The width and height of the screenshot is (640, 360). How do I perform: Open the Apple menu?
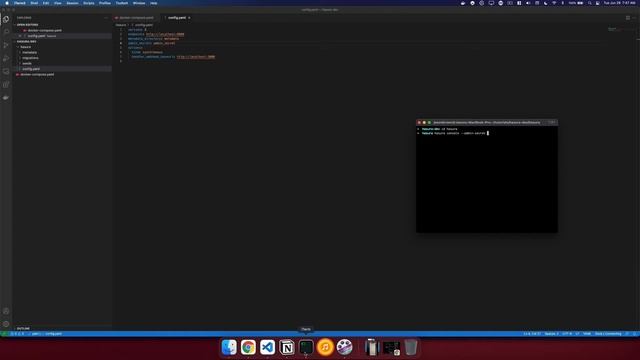pos(7,3)
